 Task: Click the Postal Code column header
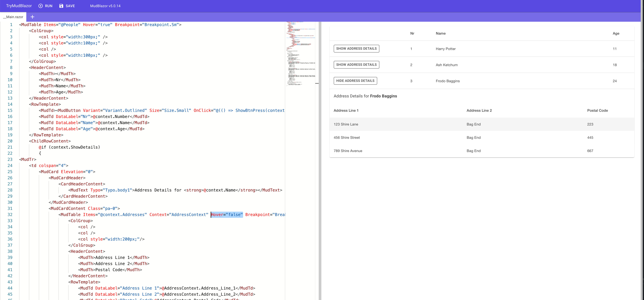pos(598,111)
